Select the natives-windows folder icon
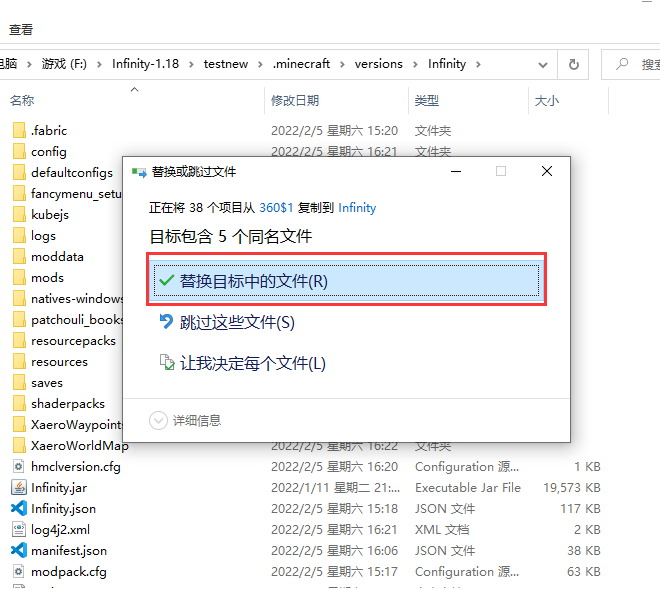Image resolution: width=660 pixels, height=589 pixels. [x=19, y=299]
